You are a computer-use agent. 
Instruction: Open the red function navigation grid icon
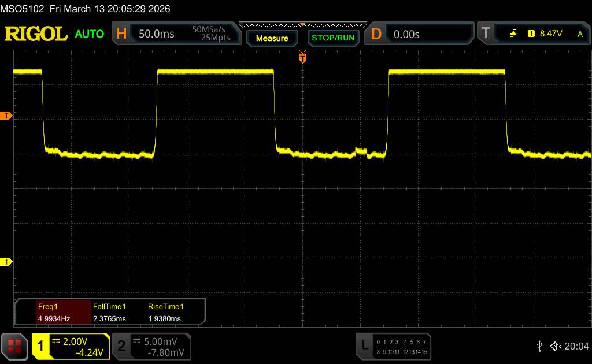(x=16, y=346)
